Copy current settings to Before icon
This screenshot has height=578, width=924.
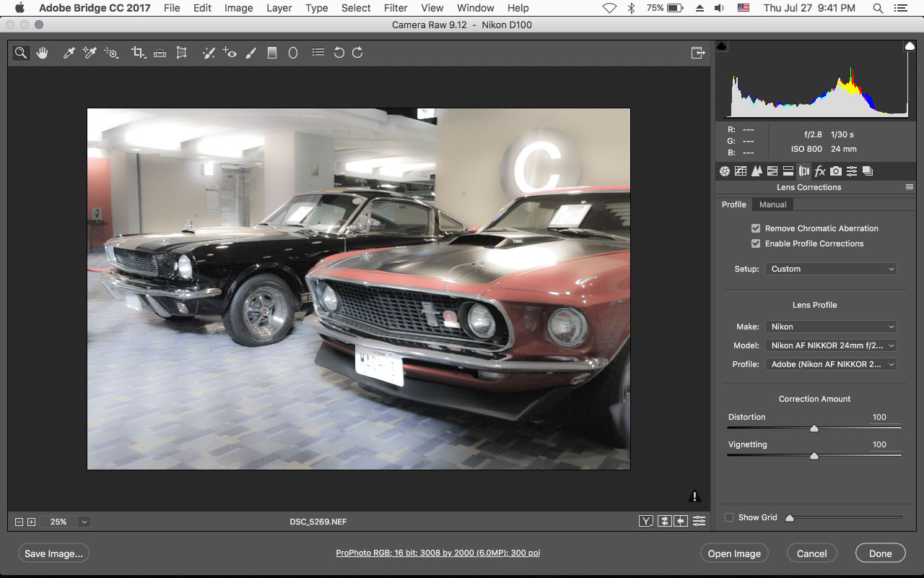point(681,521)
